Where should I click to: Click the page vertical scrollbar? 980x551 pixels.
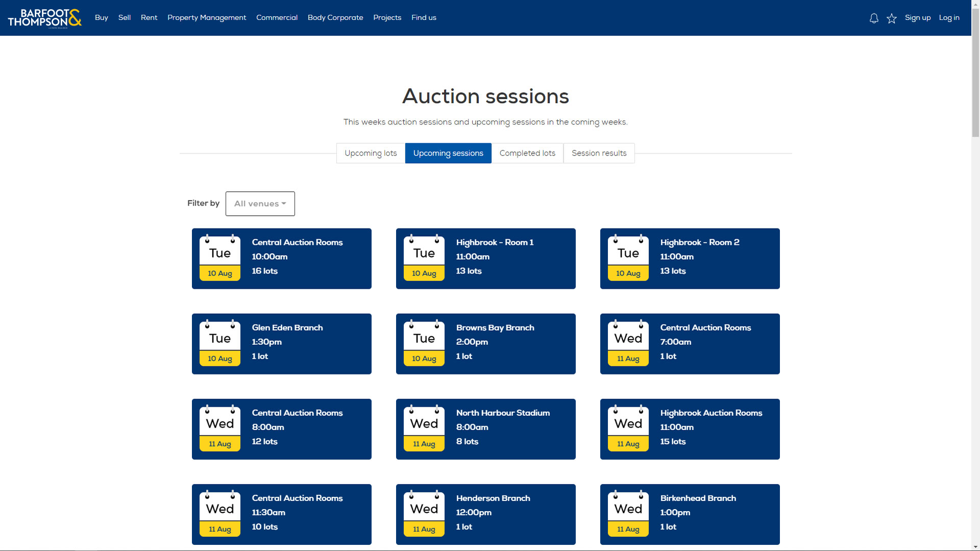click(975, 71)
